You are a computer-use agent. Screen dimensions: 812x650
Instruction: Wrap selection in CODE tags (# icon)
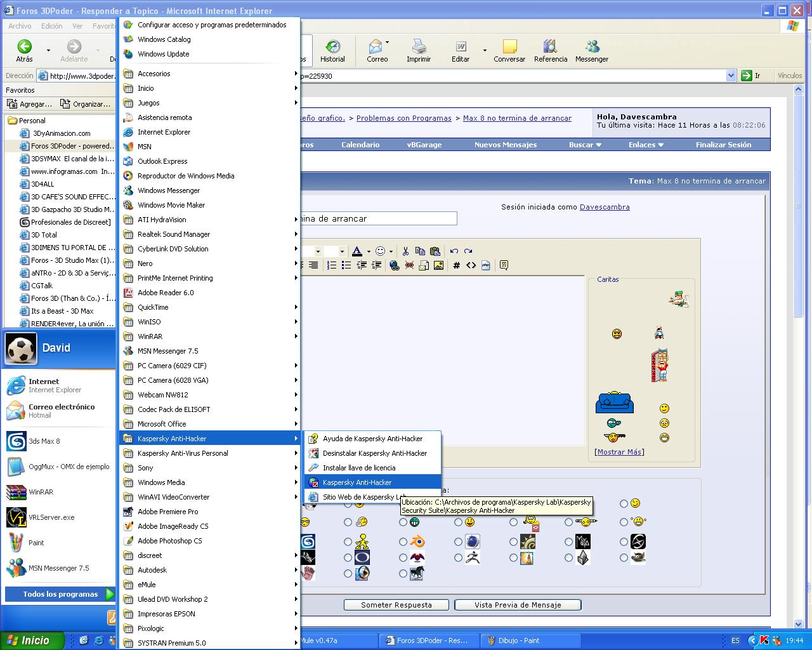456,265
